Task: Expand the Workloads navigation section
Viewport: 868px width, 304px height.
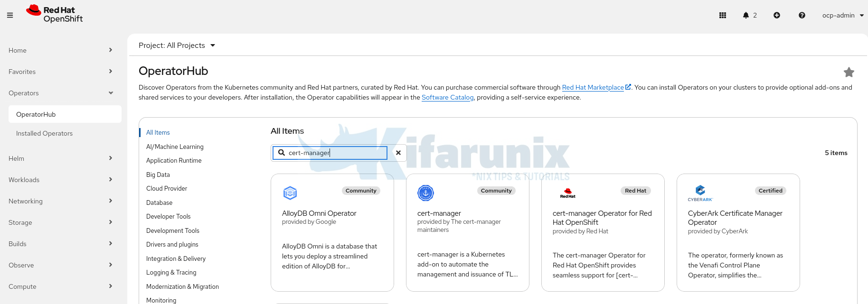Action: [x=60, y=180]
